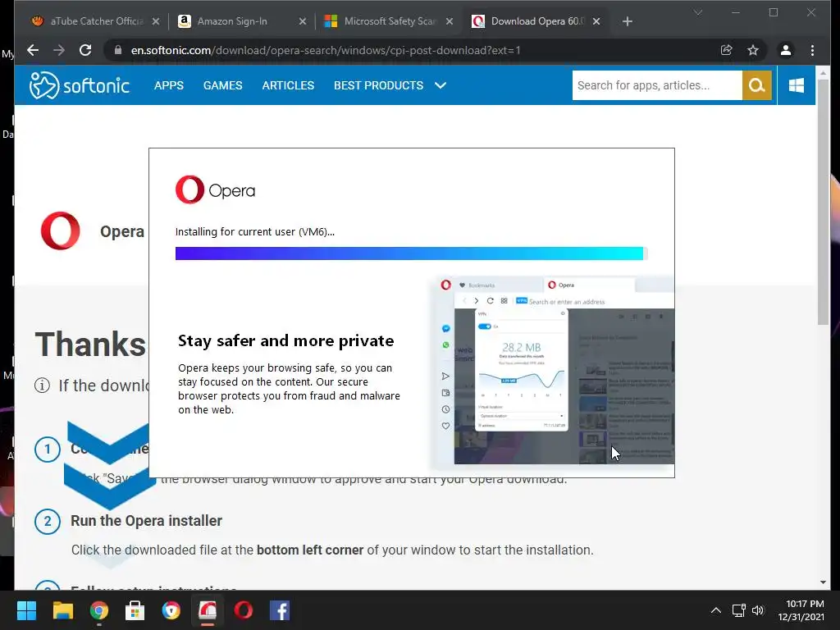840x630 pixels.
Task: Click 'Run the Opera installer' step heading
Action: 146,521
